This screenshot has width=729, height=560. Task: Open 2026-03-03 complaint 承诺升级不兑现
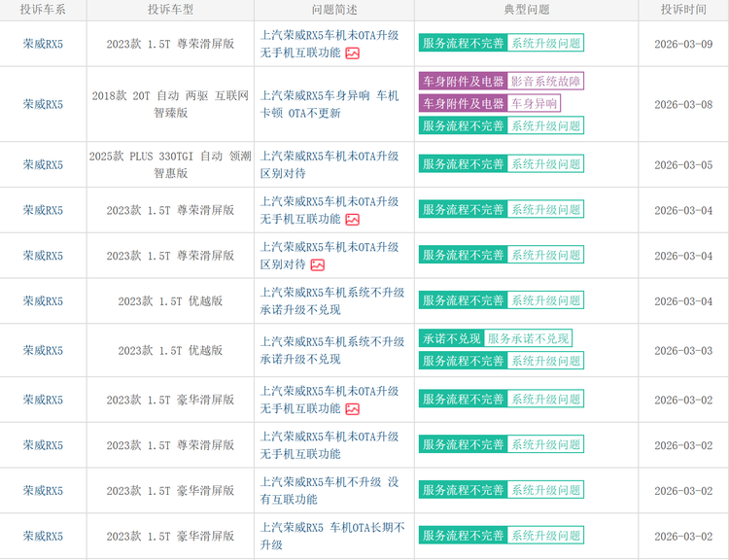tap(332, 350)
